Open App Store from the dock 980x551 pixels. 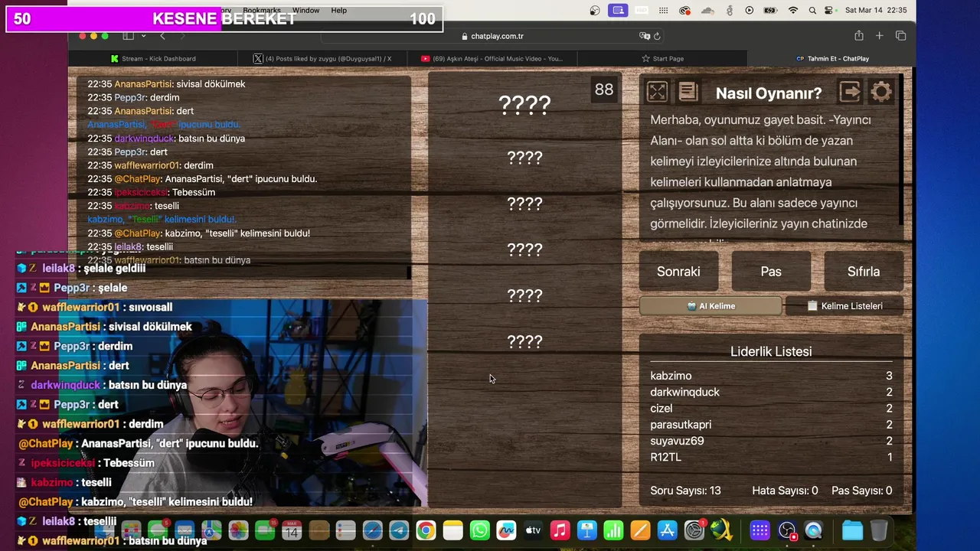(x=667, y=530)
